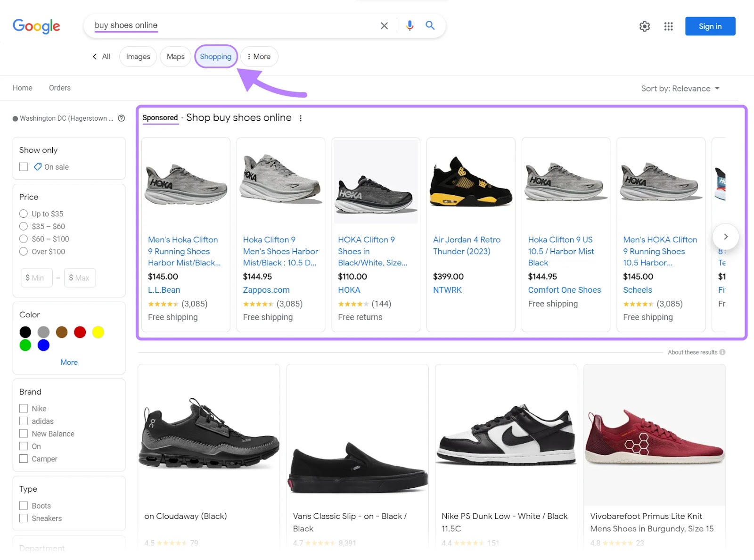
Task: Clear the search query with the X icon
Action: [384, 25]
